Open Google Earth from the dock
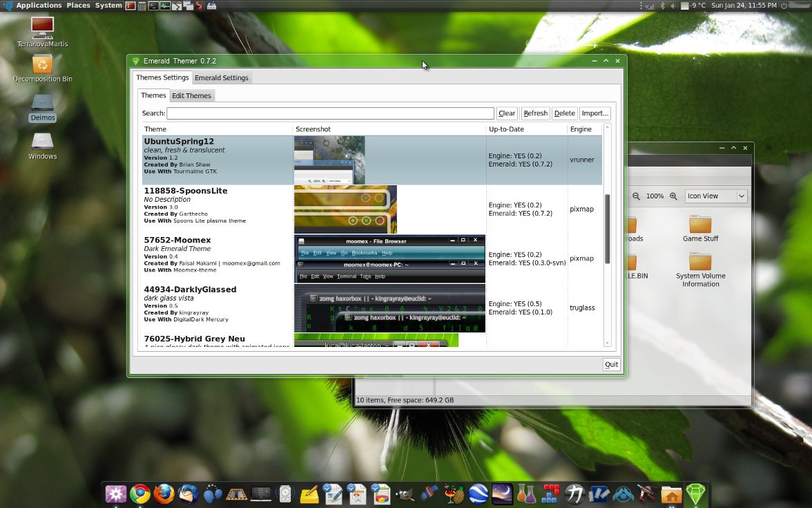Viewport: 812px width, 508px height. click(478, 493)
